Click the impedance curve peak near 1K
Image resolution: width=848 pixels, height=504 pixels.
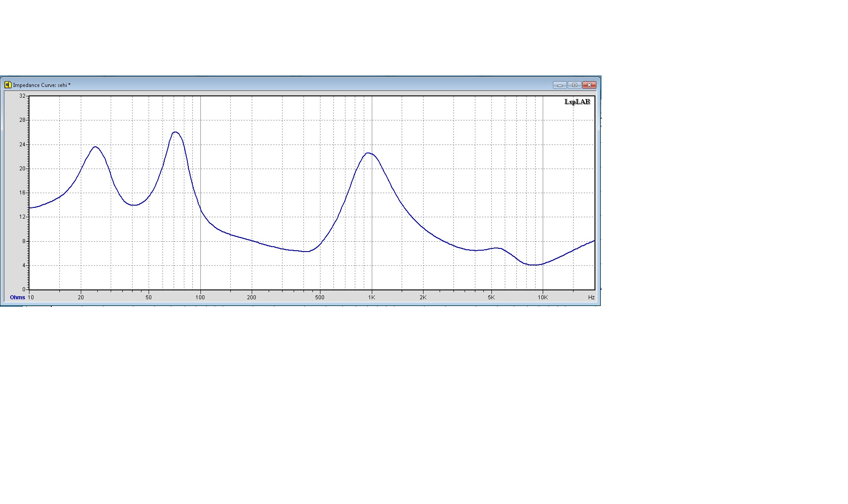[x=368, y=153]
